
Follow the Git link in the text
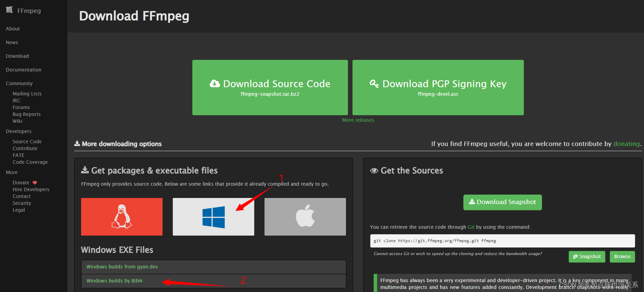(471, 227)
